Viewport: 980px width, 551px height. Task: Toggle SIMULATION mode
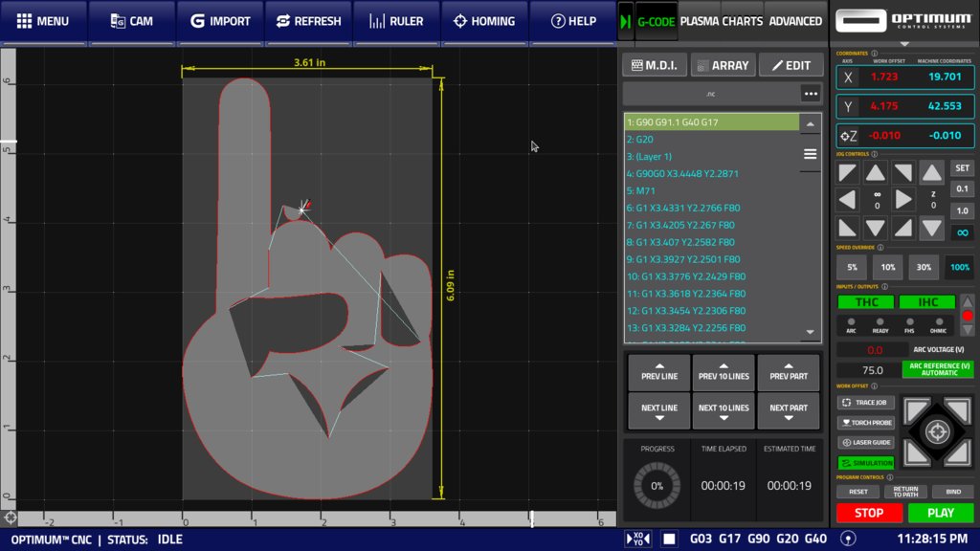pyautogui.click(x=865, y=463)
